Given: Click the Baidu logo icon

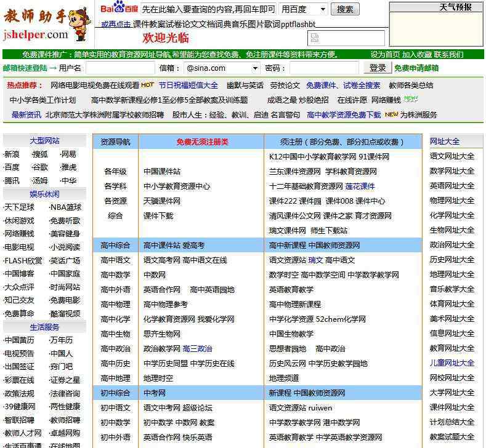Looking at the screenshot, I should point(119,7).
